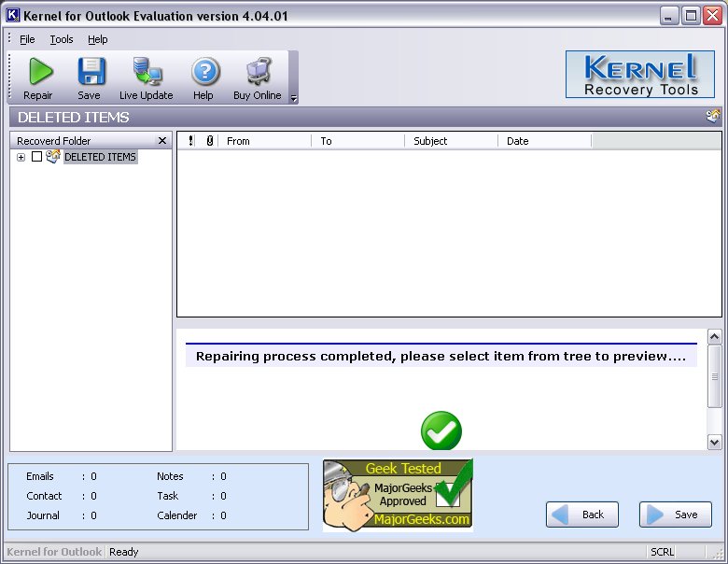The image size is (728, 564).
Task: Click the Save floppy disk toolbar icon
Action: click(x=91, y=71)
